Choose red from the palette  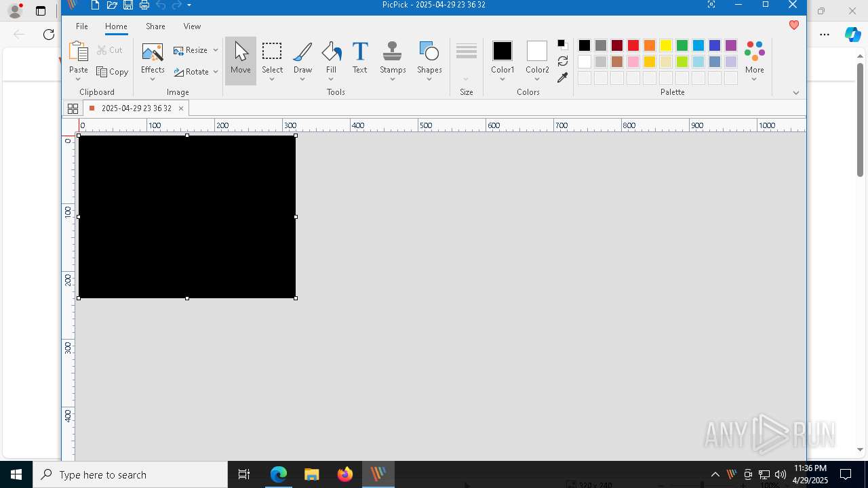(633, 45)
